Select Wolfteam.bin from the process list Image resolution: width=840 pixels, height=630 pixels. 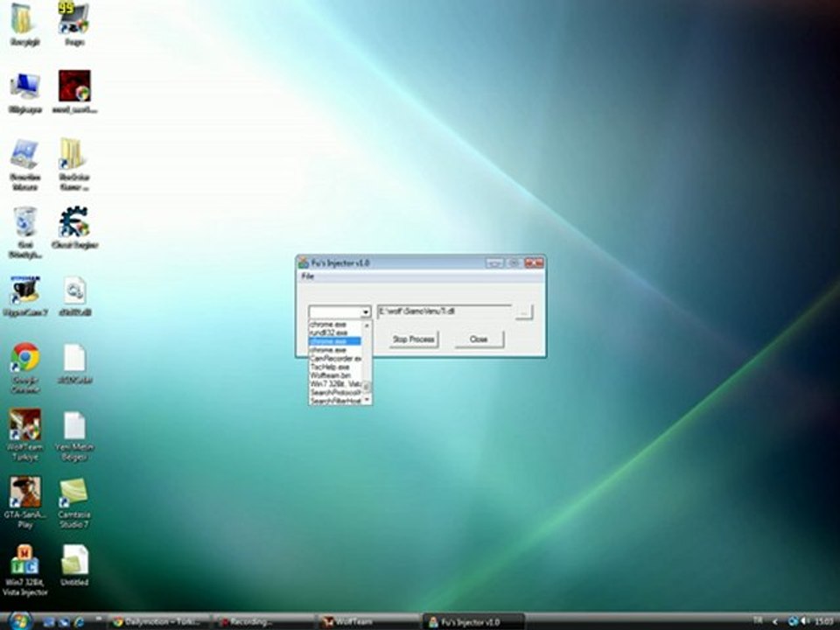(335, 375)
